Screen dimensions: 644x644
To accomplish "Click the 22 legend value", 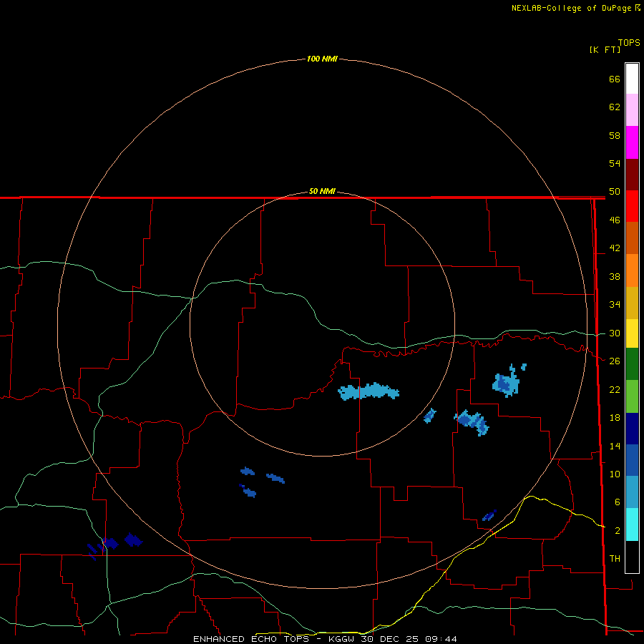I will tap(615, 390).
